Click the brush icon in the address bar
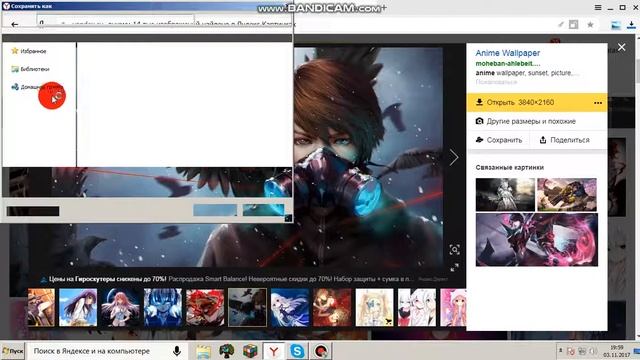Image resolution: width=640 pixels, height=360 pixels. click(560, 25)
